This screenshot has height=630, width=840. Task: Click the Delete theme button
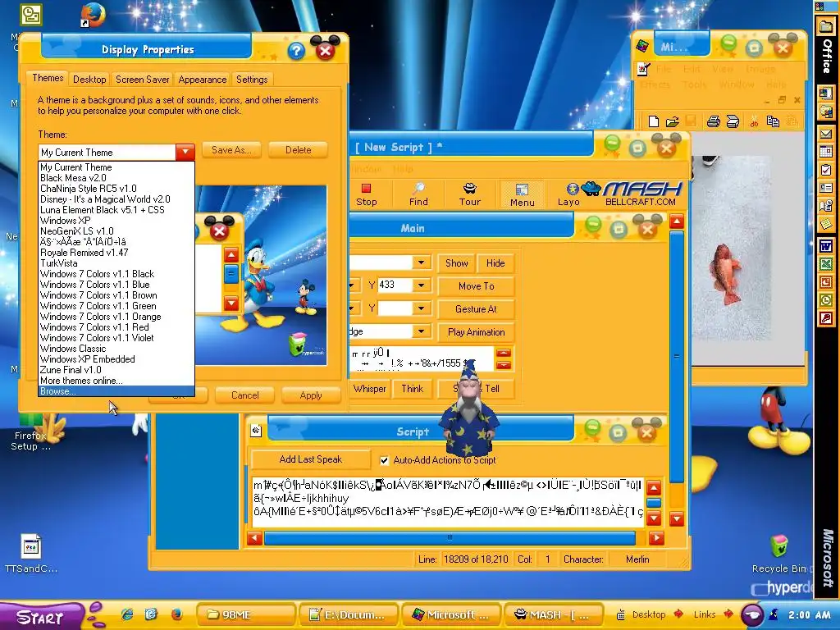coord(298,150)
